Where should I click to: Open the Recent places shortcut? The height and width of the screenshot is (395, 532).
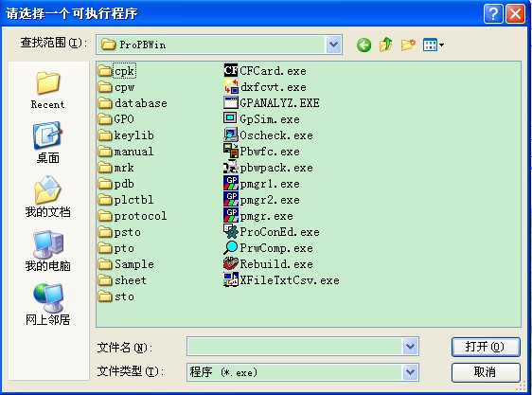coord(48,90)
